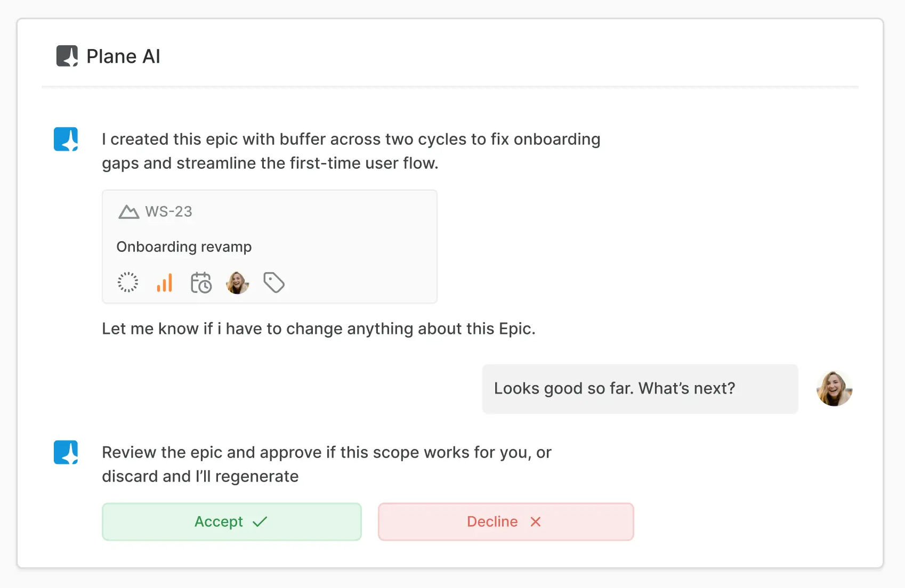Click the assignee avatar on epic card
The width and height of the screenshot is (905, 588).
point(238,283)
